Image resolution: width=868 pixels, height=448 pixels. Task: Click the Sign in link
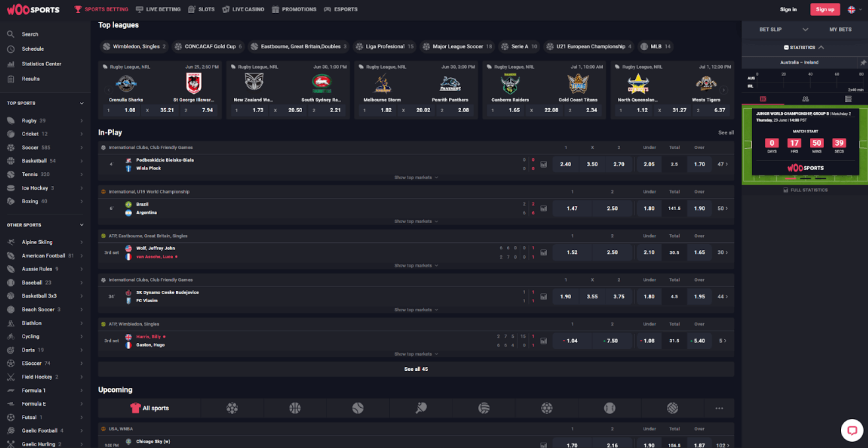(x=788, y=9)
